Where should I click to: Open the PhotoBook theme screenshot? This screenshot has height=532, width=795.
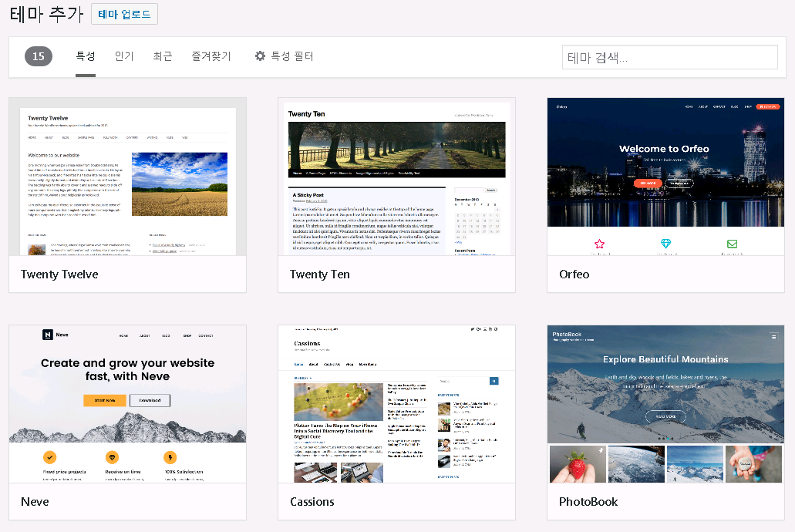(x=665, y=404)
